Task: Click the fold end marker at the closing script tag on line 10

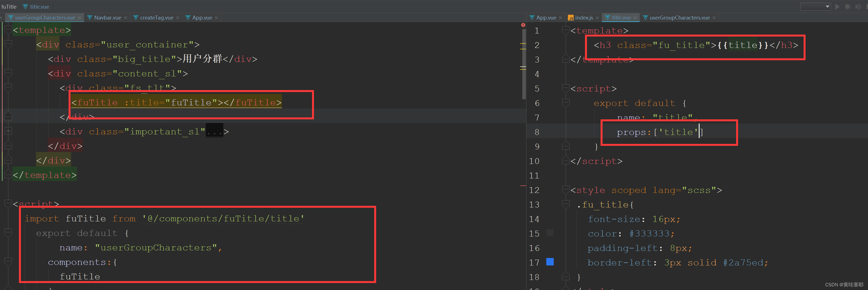Action: point(566,161)
